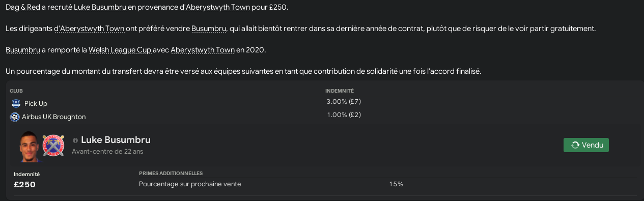
Task: Open the Luke Busumbru player card heading
Action: point(116,140)
